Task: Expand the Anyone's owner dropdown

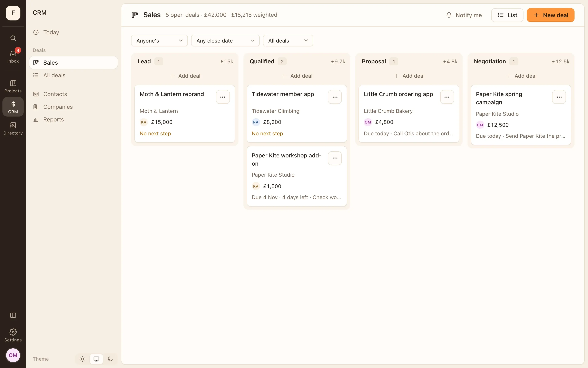Action: pyautogui.click(x=159, y=40)
